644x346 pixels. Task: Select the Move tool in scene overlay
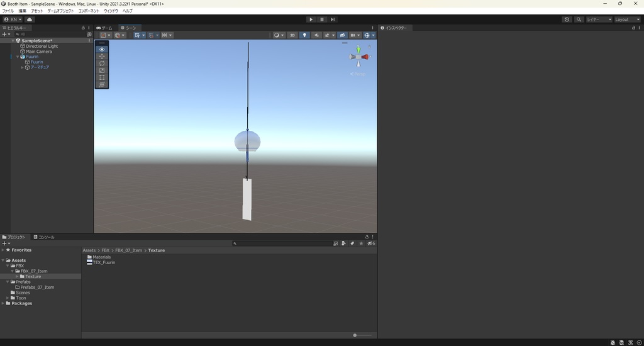point(102,56)
